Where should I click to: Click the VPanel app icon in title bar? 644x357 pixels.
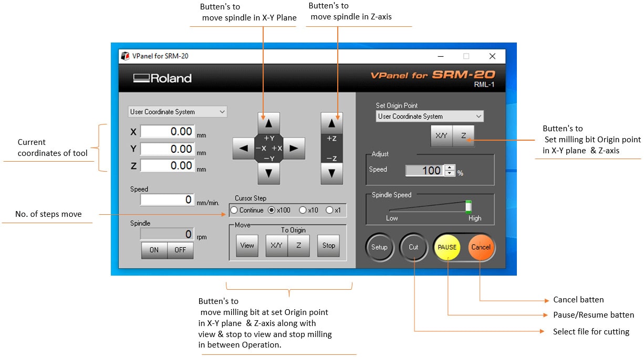[125, 56]
